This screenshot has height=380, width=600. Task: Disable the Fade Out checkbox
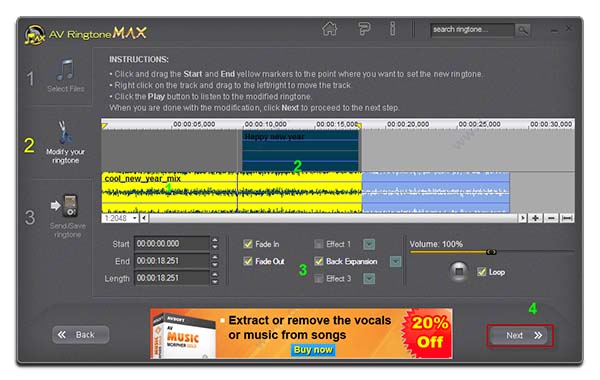coord(248,261)
